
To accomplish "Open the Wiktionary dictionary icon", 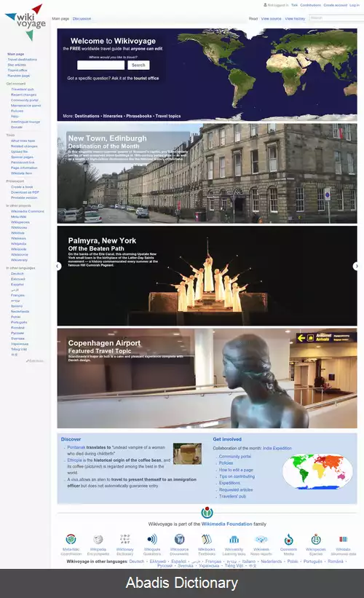I will click(125, 539).
